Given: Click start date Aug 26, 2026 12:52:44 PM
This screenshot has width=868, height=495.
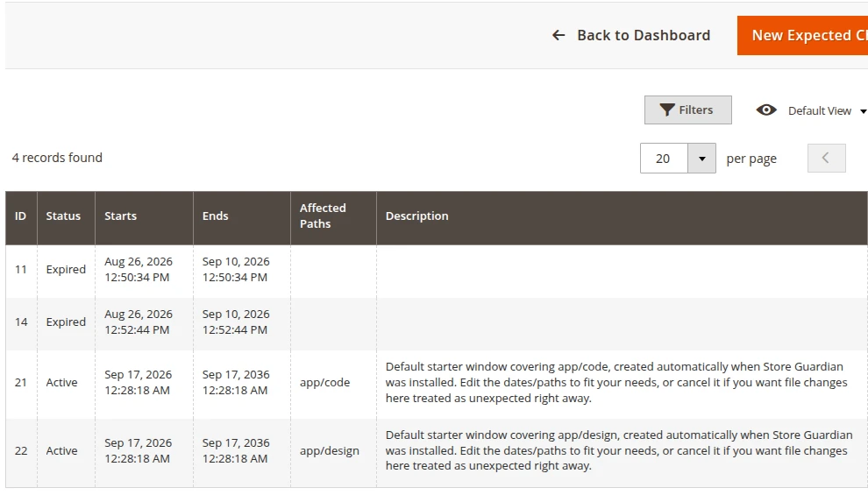Looking at the screenshot, I should [x=139, y=322].
